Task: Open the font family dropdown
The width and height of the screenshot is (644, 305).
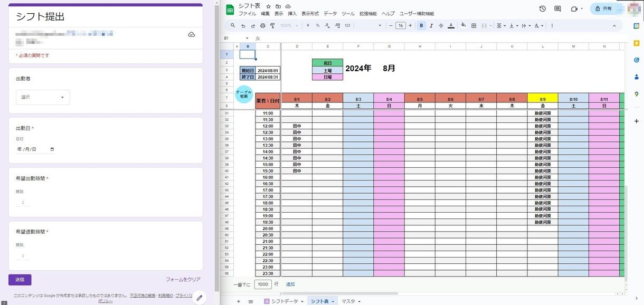Action: 370,25
